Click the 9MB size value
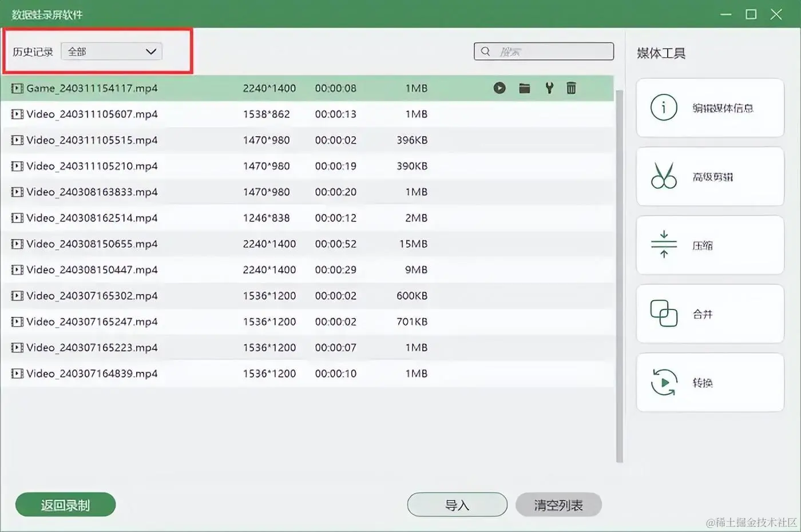 coord(417,270)
